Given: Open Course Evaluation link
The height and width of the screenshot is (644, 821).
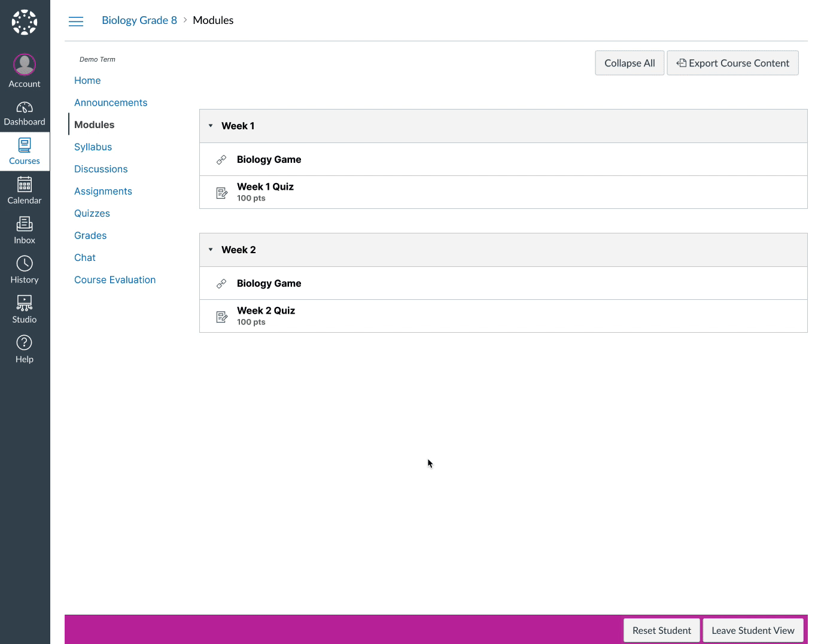Looking at the screenshot, I should click(115, 280).
